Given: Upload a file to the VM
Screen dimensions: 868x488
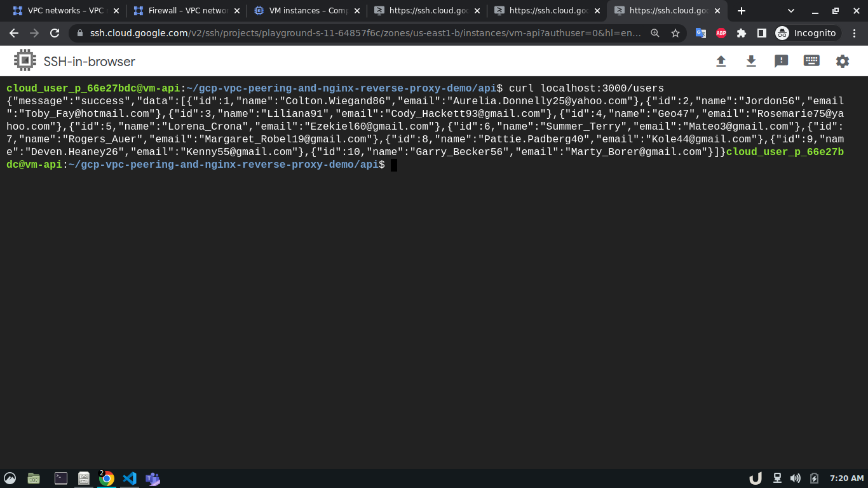Looking at the screenshot, I should coord(721,61).
